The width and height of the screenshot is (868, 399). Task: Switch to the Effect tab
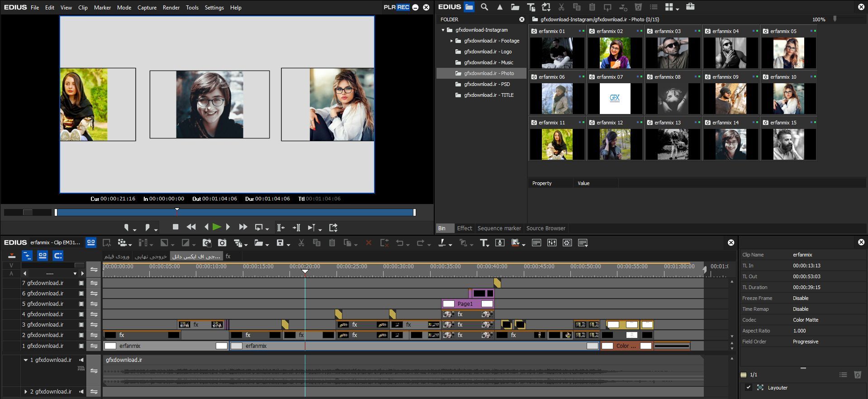tap(464, 228)
